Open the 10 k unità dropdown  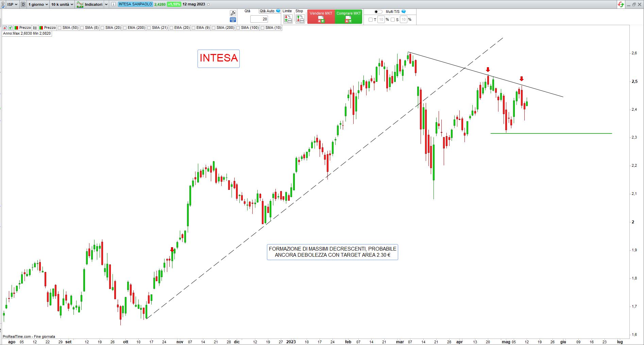(x=62, y=4)
